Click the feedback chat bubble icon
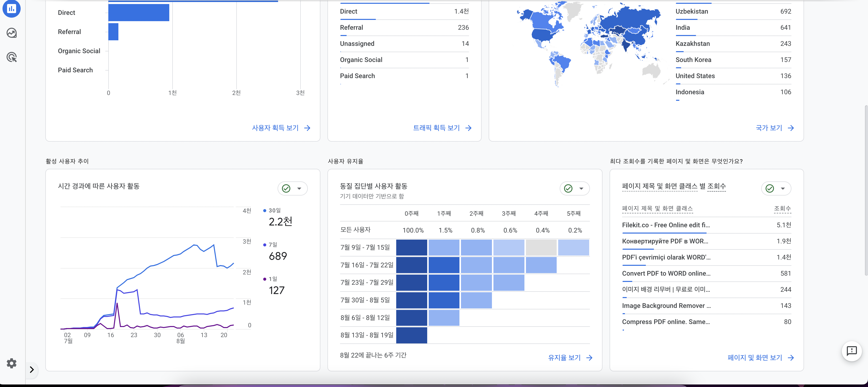868x387 pixels. click(x=851, y=351)
